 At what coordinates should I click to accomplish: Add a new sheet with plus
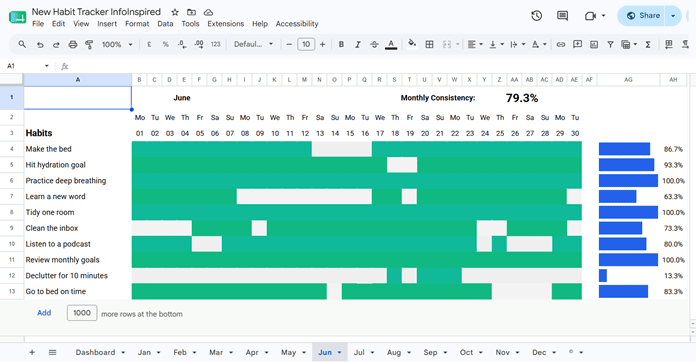(32, 352)
